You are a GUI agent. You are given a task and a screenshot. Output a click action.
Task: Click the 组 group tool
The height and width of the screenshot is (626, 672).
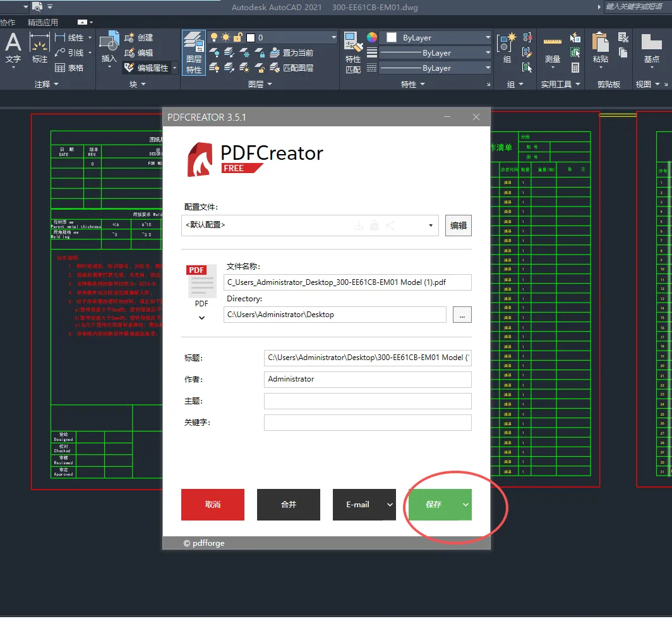507,48
